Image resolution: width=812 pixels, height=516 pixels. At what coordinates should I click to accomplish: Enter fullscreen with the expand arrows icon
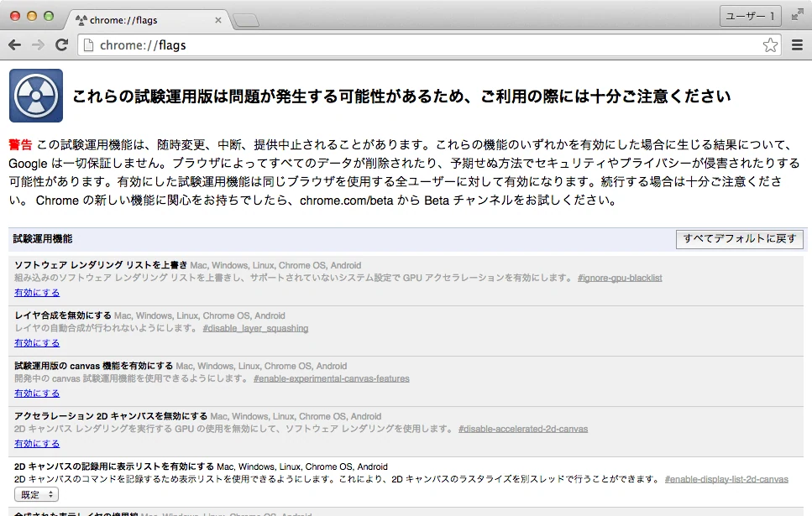click(798, 16)
